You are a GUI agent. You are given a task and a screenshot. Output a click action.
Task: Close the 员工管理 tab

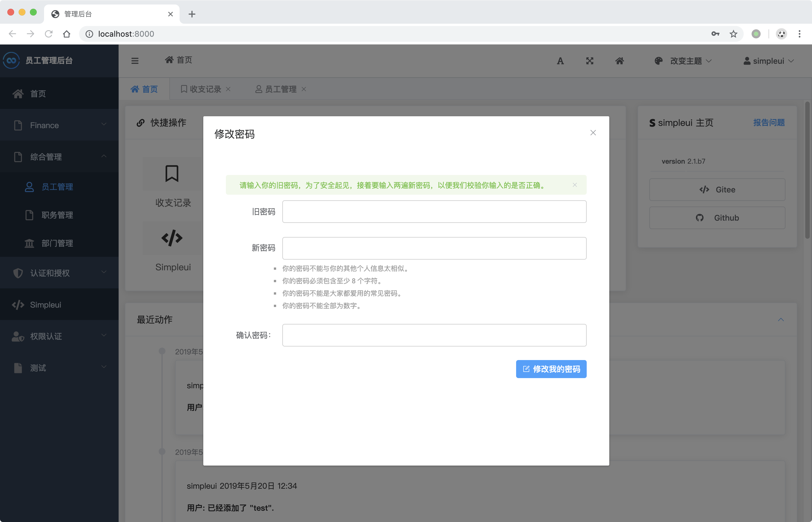[304, 89]
